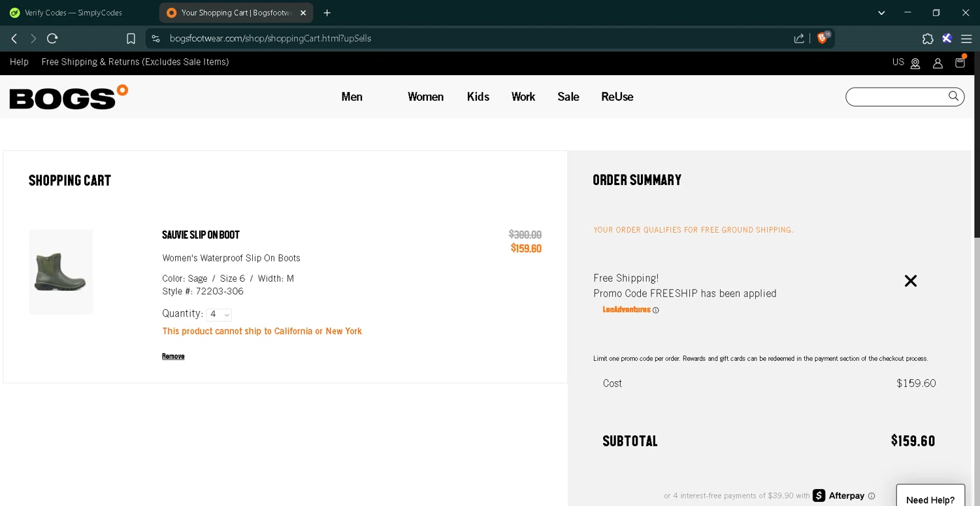Viewport: 980px width, 506px height.
Task: Open Sauvie Slip On Boot product title
Action: pyautogui.click(x=201, y=235)
